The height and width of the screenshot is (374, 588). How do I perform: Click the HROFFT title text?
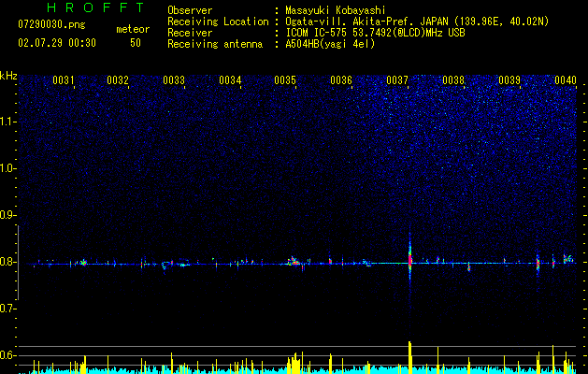click(95, 7)
